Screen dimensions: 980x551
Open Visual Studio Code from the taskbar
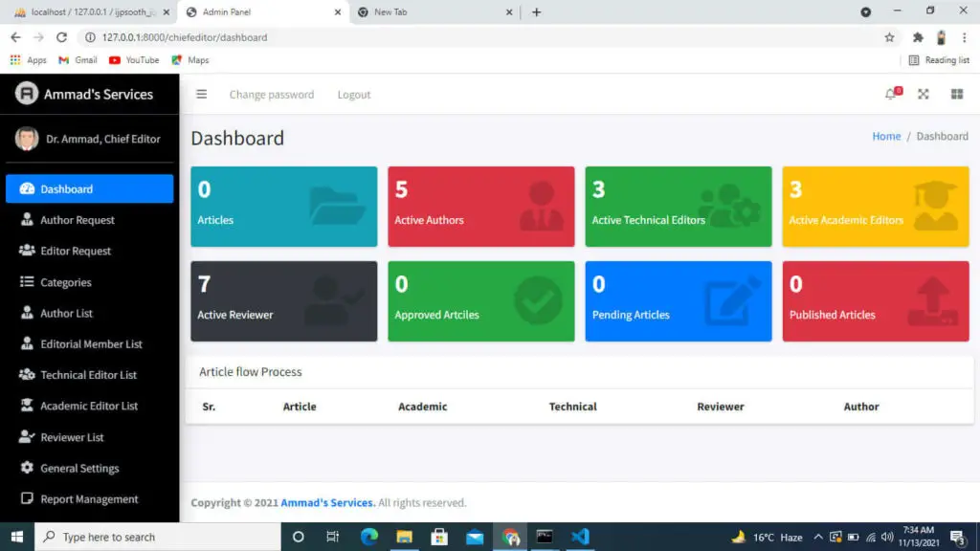pyautogui.click(x=580, y=537)
